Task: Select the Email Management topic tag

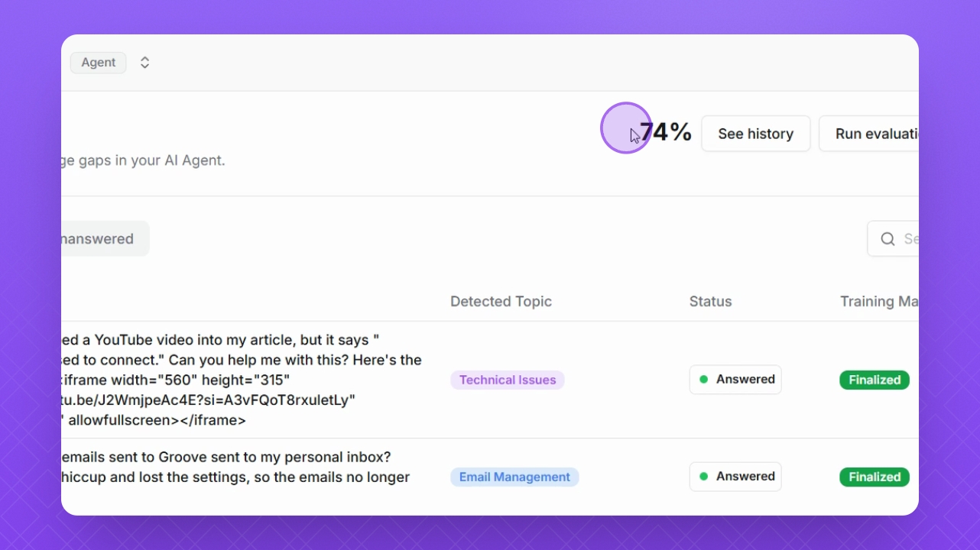Action: click(x=514, y=477)
